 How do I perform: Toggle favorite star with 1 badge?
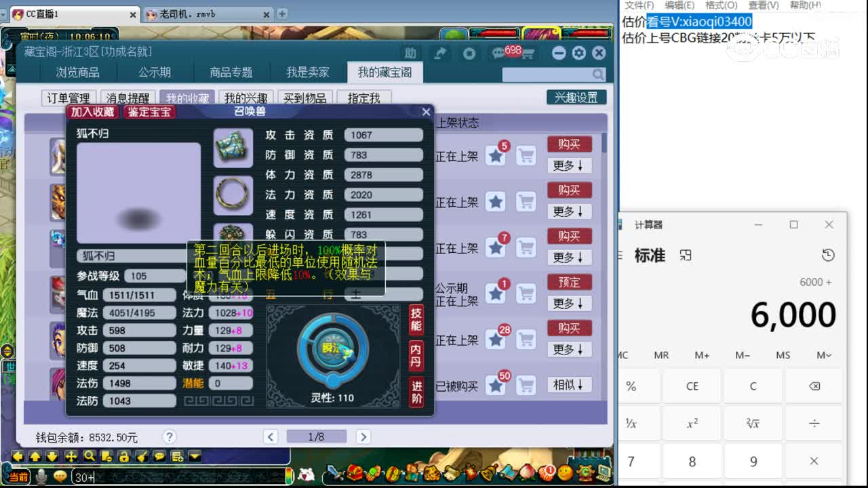tap(496, 294)
